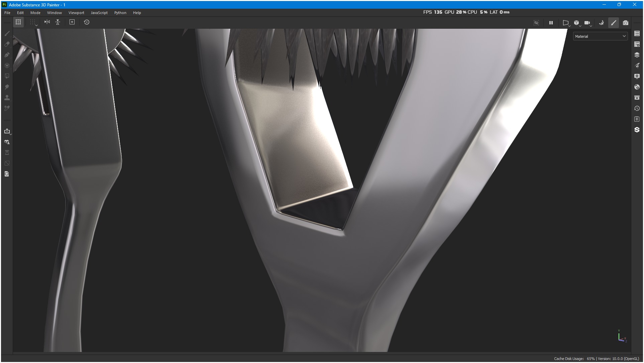The height and width of the screenshot is (363, 644).
Task: Toggle mirror horizontal symmetry
Action: click(x=47, y=22)
